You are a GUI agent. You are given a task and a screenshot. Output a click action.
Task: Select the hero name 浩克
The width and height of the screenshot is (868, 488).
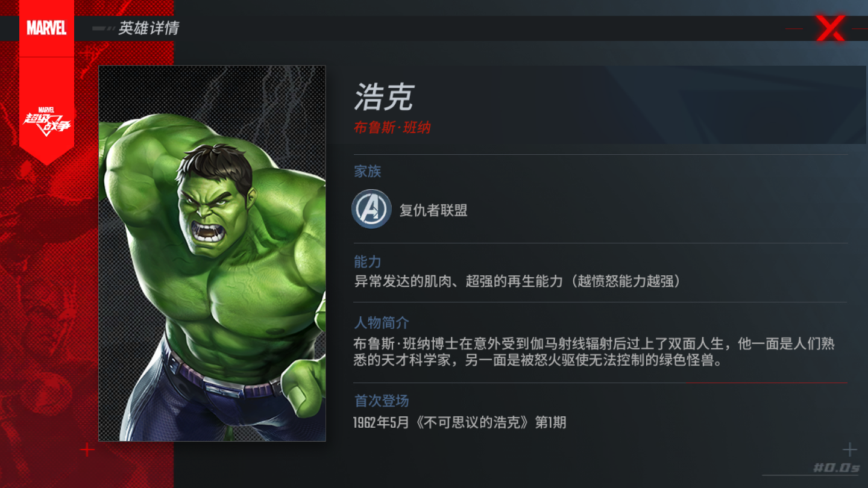385,96
